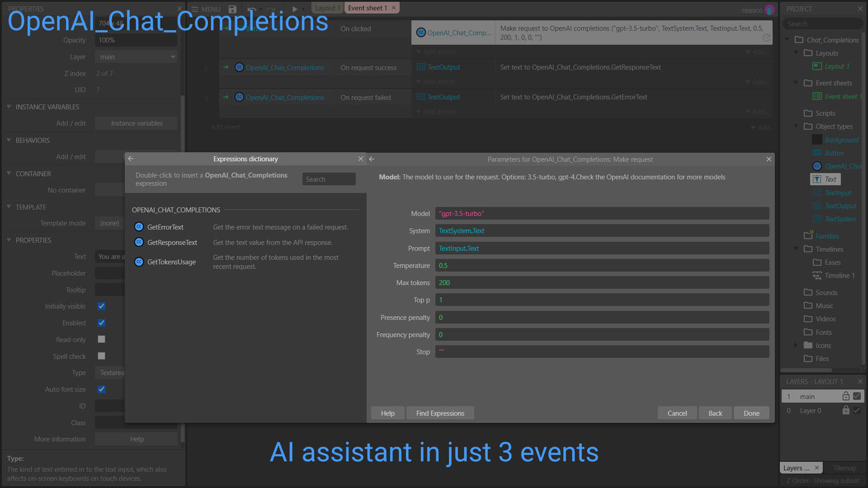Image resolution: width=868 pixels, height=488 pixels.
Task: Enable the Read-only checkbox in Properties
Action: 101,339
